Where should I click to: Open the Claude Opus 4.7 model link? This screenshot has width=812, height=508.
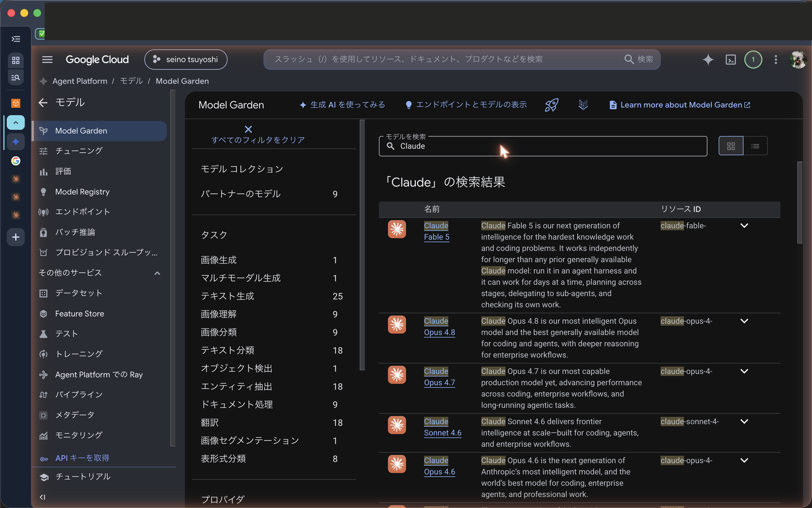(x=439, y=377)
